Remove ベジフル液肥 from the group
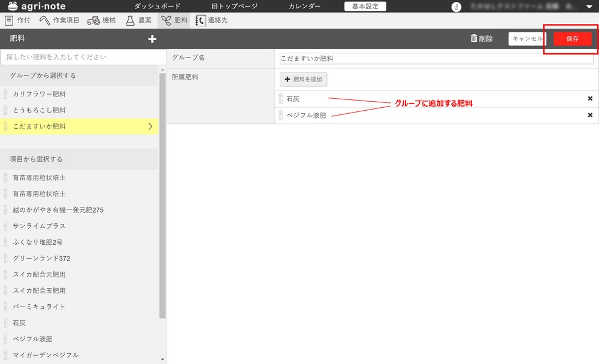Viewport: 599px width, 364px height. point(590,115)
